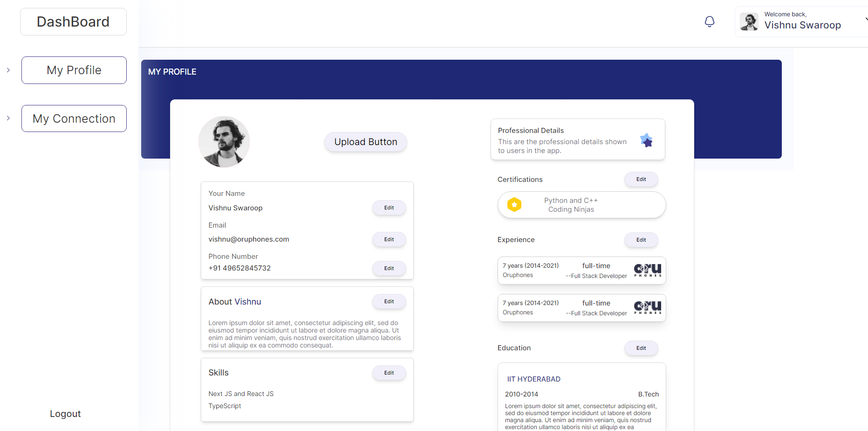Viewport: 868px width, 431px height.
Task: Click the star icon on Professional Details card
Action: click(647, 140)
